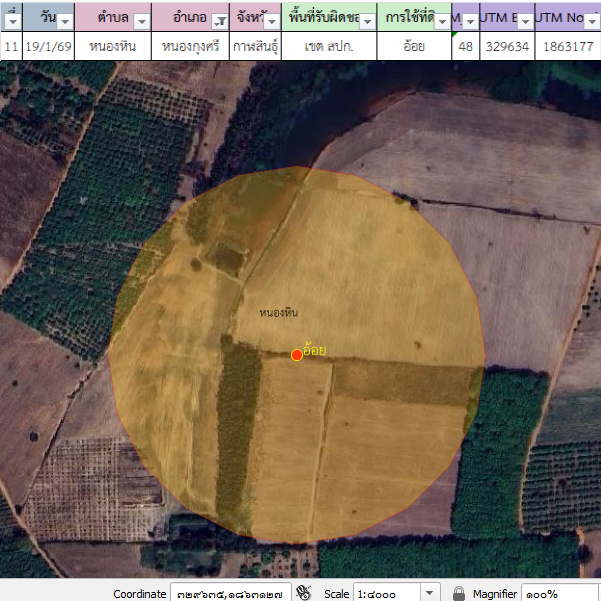Open the UTM No column filter arrow

pos(592,21)
